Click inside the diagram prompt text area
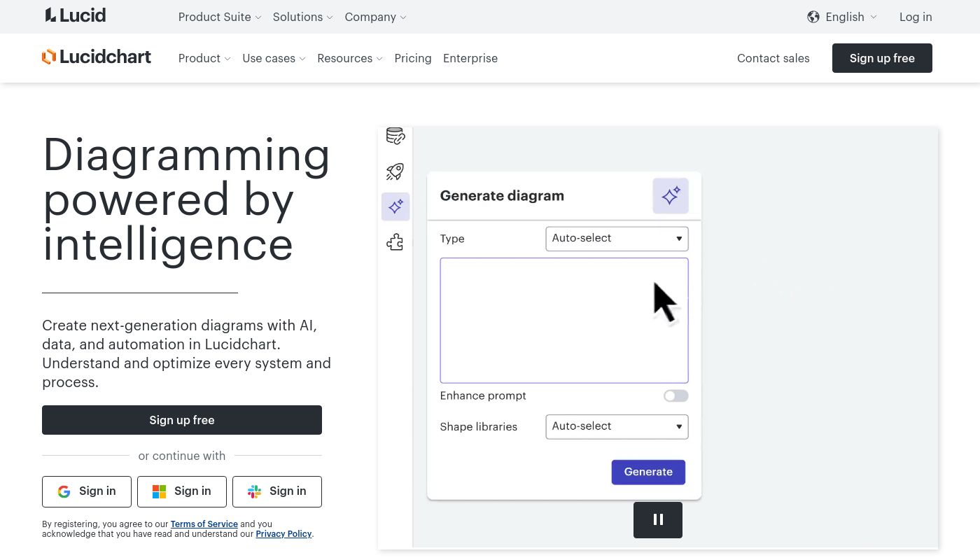This screenshot has width=980, height=560. (564, 321)
